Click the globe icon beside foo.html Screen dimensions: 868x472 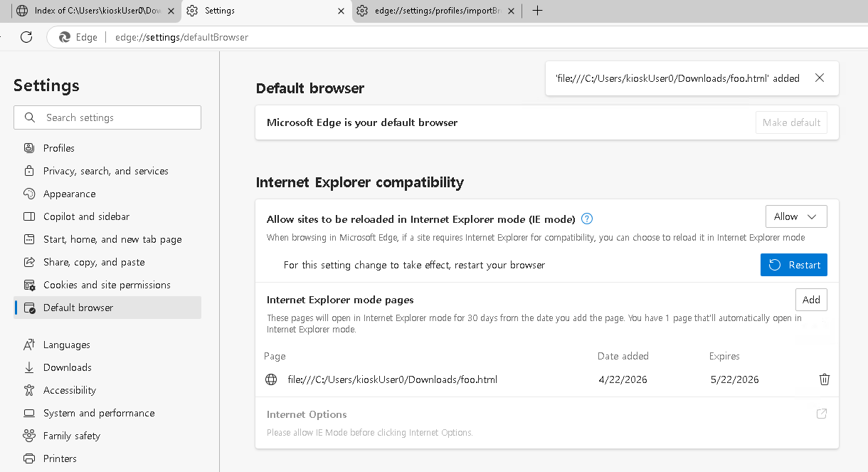(271, 379)
